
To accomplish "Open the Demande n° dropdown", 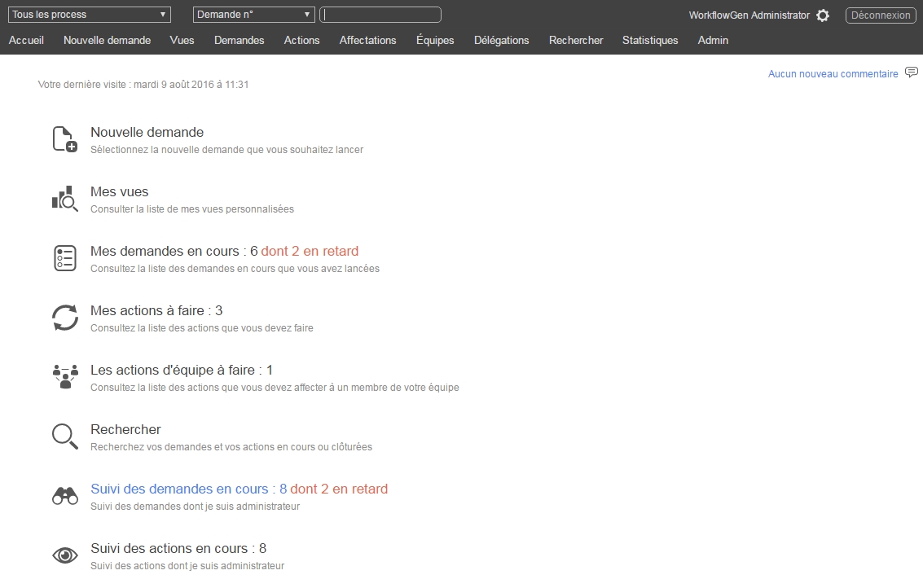I will 253,15.
